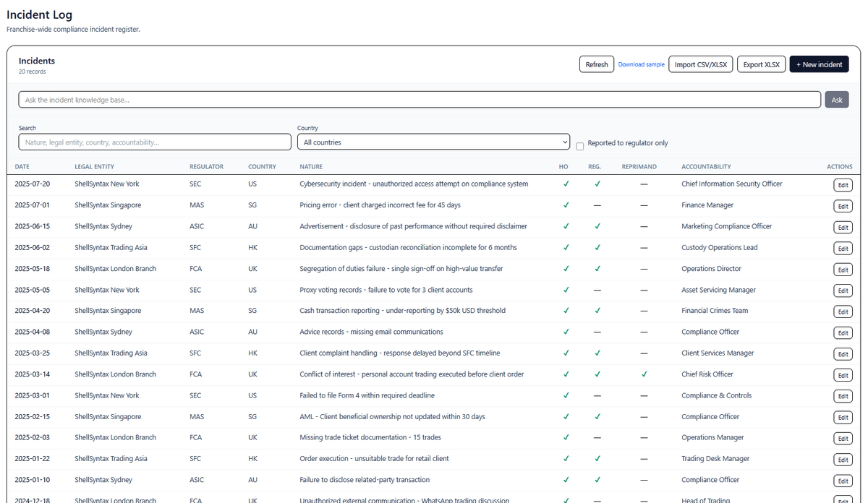Select the Chief Risk Officer cell
Viewport: 868px width, 503px height.
click(x=707, y=374)
